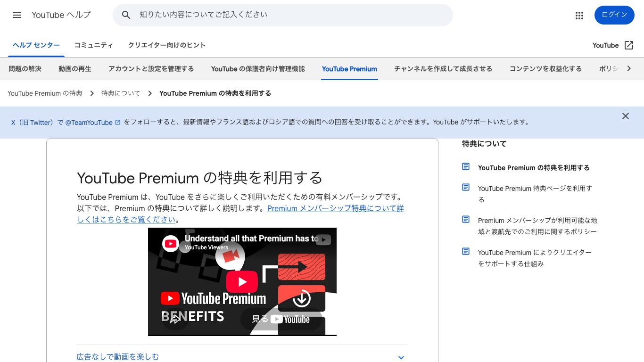Image resolution: width=644 pixels, height=362 pixels.
Task: Open the hamburger main menu
Action: 17,15
